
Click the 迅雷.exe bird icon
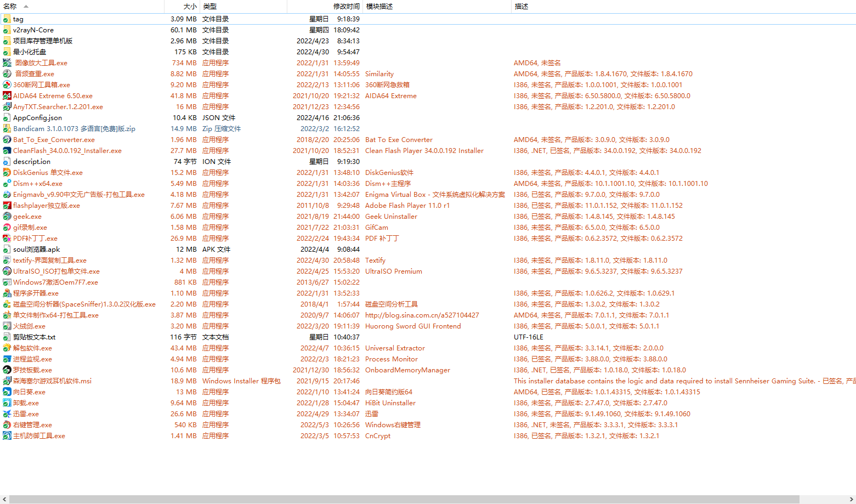(7, 414)
